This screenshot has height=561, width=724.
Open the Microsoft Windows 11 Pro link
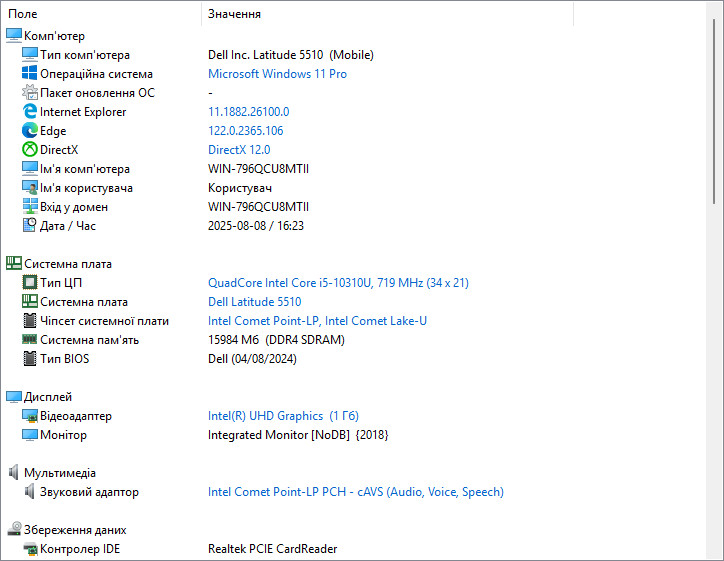point(277,74)
